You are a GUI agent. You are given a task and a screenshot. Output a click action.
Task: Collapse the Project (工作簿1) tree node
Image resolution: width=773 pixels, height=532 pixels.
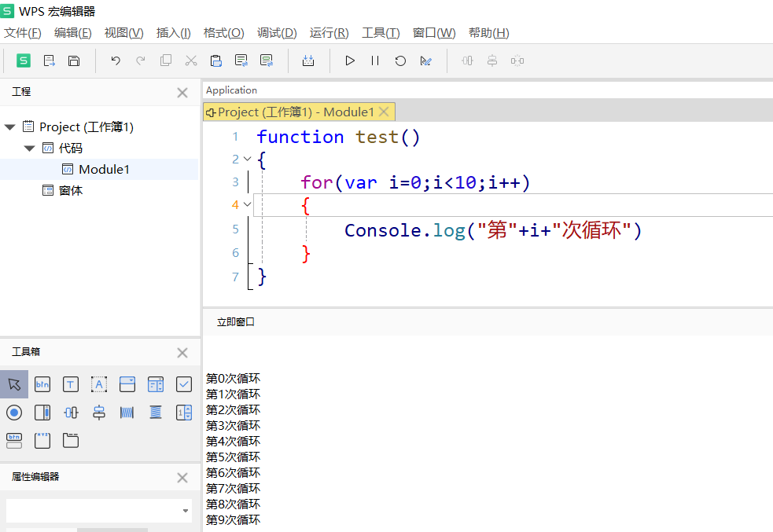click(x=10, y=127)
